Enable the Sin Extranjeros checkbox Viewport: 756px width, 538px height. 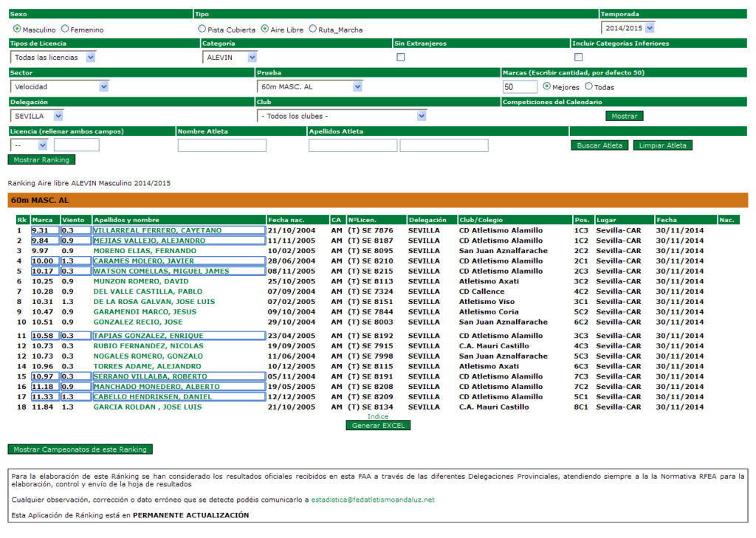[401, 58]
